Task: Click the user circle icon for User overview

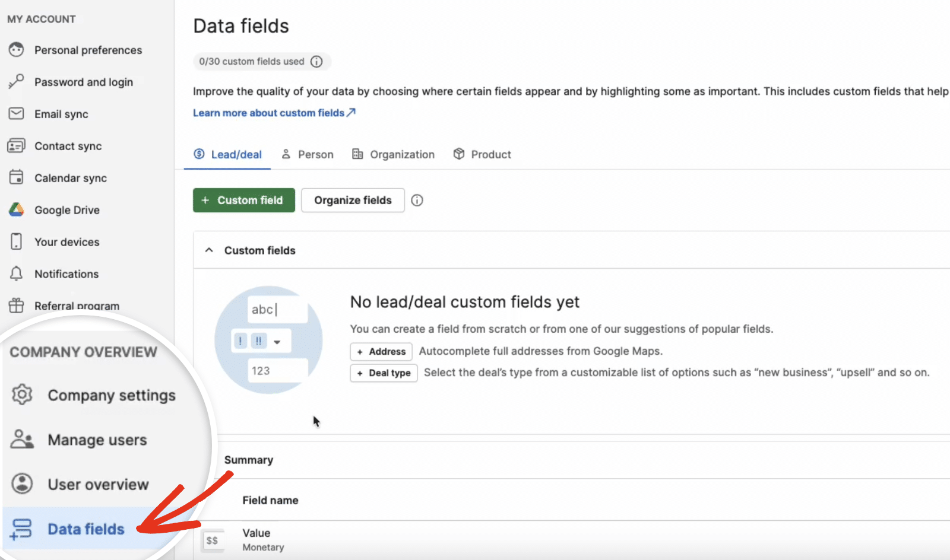Action: coord(22,483)
